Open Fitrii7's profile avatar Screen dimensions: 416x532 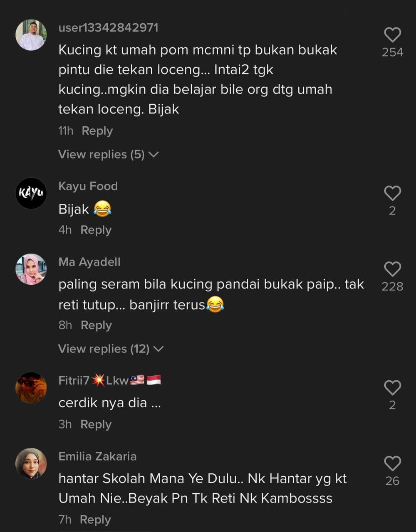pos(31,388)
